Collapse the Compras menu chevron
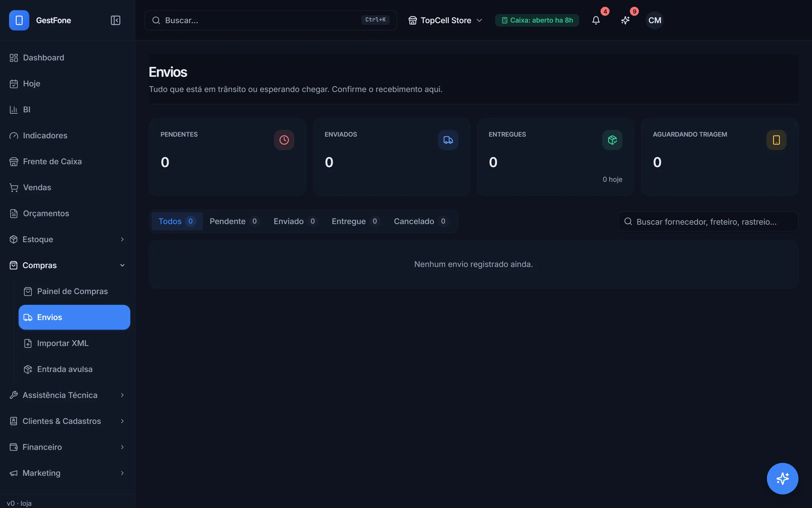The image size is (812, 508). [x=122, y=265]
